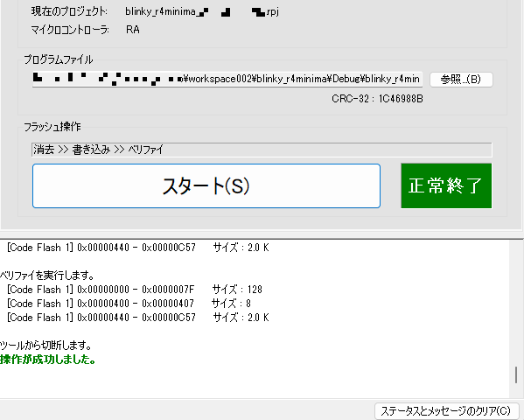The height and width of the screenshot is (420, 524).
Task: Click log line 0x00000000 - 0x0000007F サイズ 128
Action: coord(135,290)
